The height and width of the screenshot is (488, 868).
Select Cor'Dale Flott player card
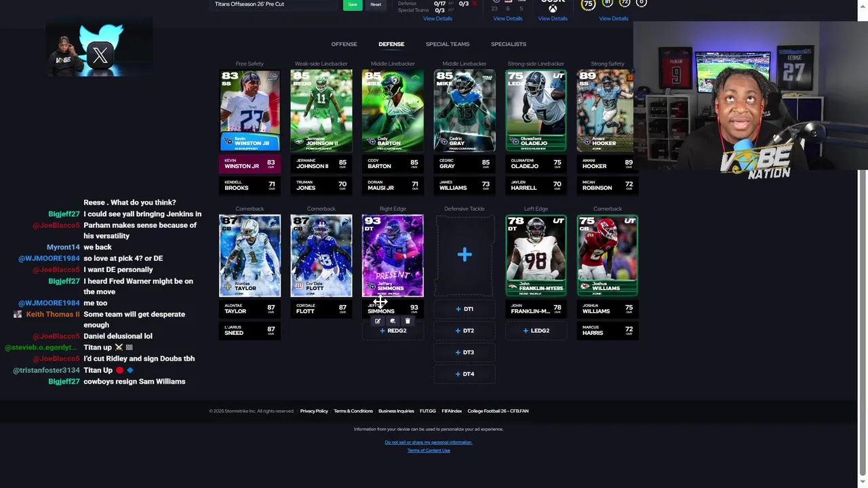click(321, 256)
